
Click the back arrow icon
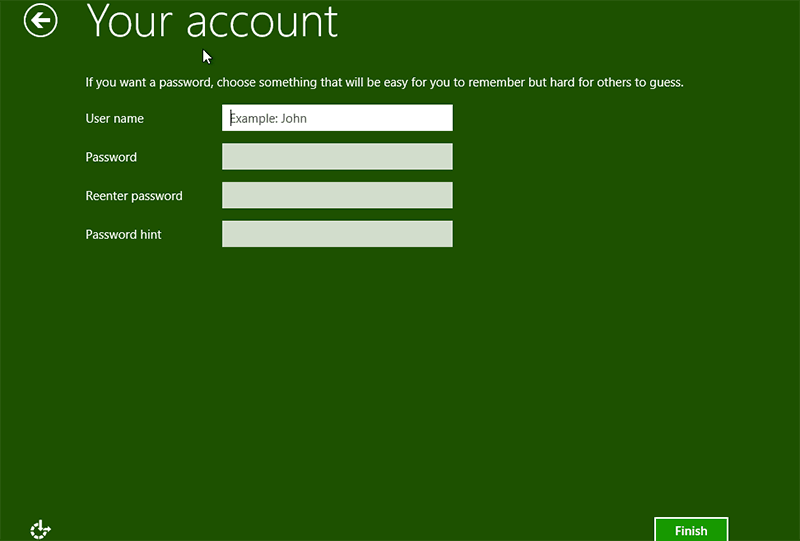coord(41,20)
